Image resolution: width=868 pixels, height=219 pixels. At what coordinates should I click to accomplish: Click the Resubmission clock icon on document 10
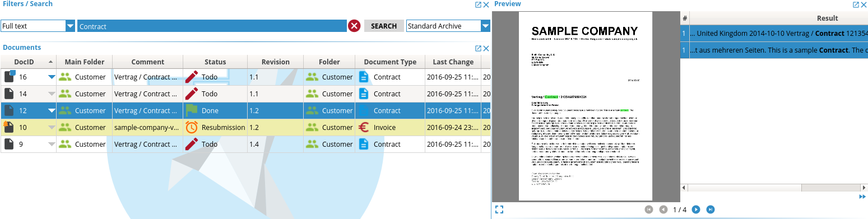[x=192, y=127]
